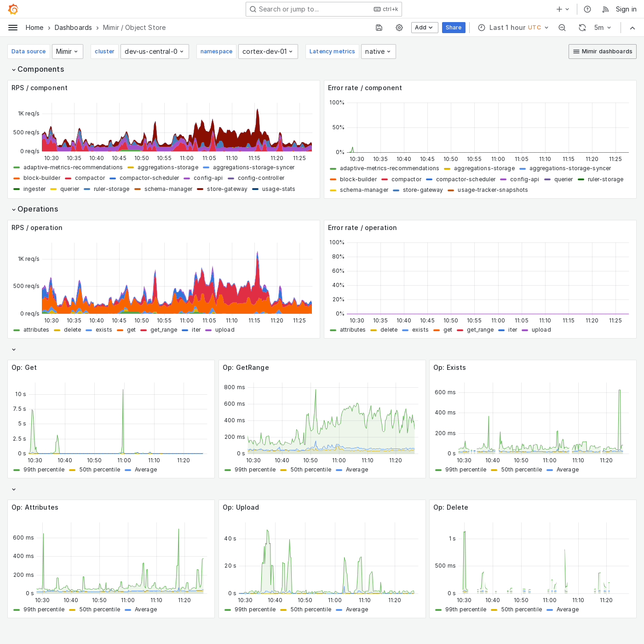The height and width of the screenshot is (644, 644).
Task: Click Sign in link
Action: pyautogui.click(x=626, y=9)
